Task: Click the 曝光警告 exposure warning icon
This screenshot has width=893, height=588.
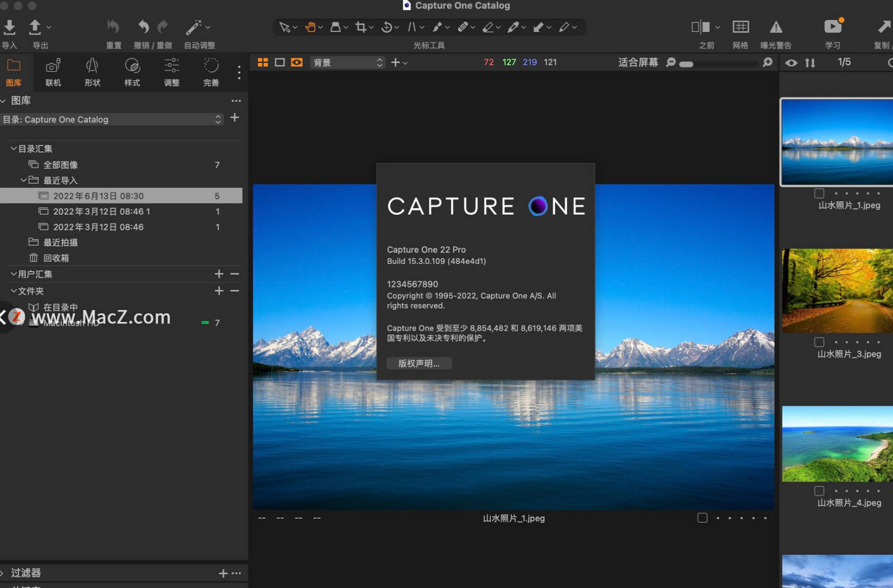Action: click(776, 27)
